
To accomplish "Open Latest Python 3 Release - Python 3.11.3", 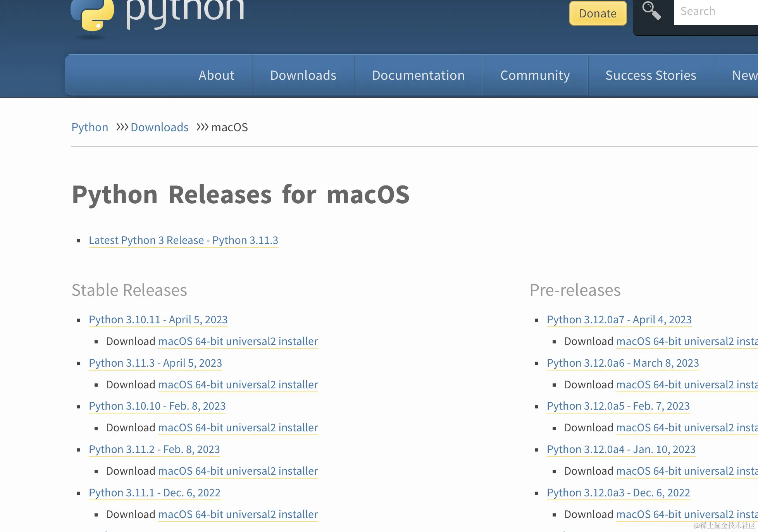I will (184, 240).
